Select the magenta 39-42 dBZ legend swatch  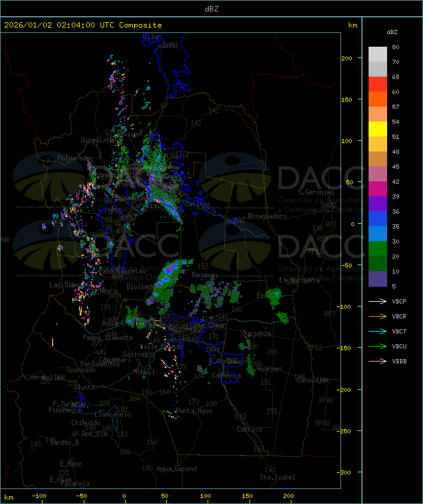(378, 189)
